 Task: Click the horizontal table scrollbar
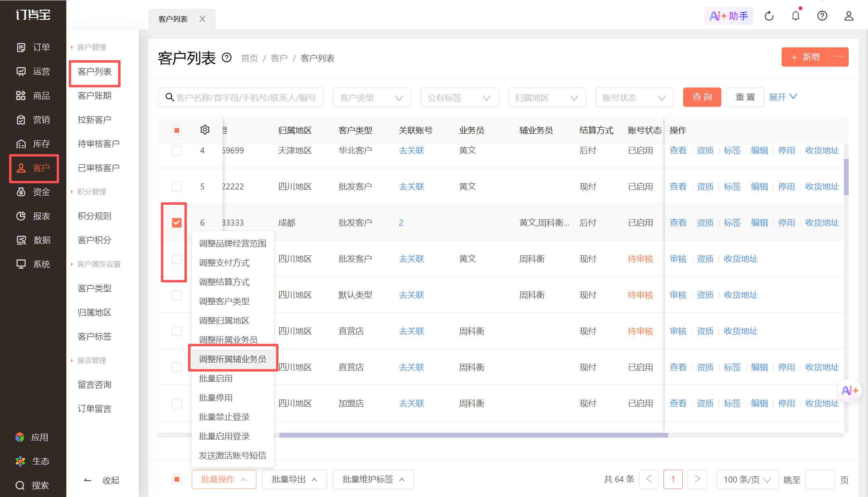point(473,435)
